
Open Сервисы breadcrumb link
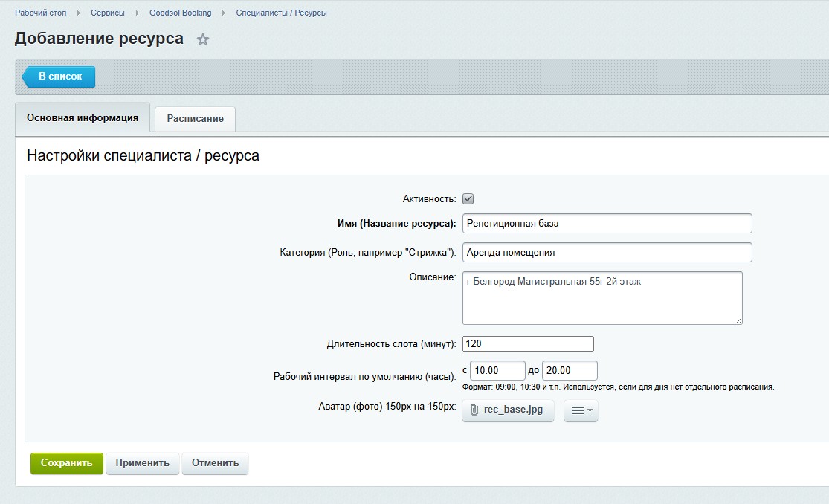tap(107, 13)
